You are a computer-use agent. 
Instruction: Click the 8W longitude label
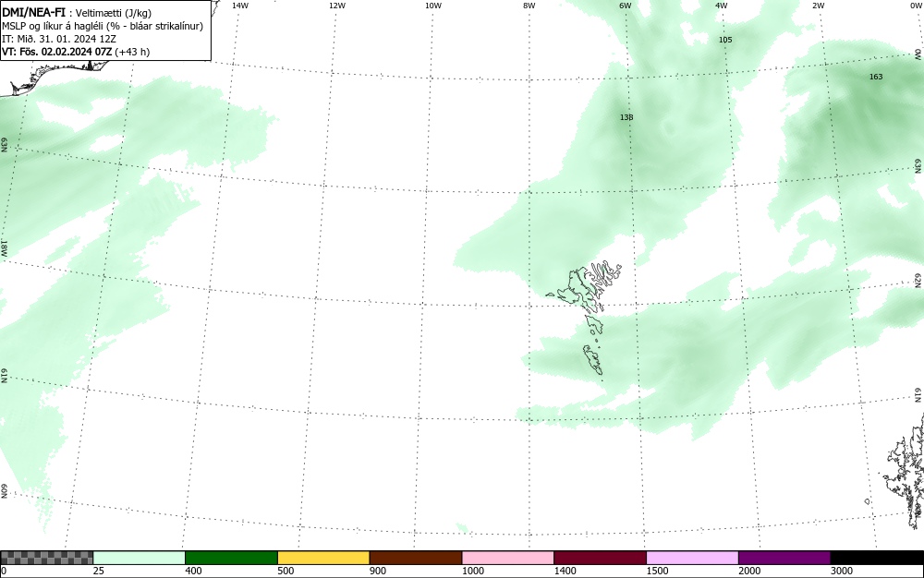(x=529, y=6)
